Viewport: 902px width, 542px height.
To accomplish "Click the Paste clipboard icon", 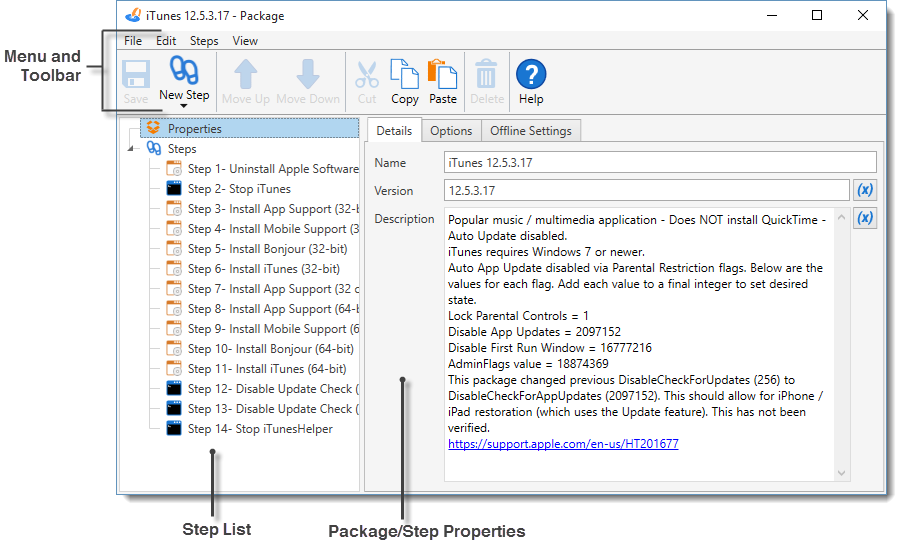I will (x=442, y=74).
